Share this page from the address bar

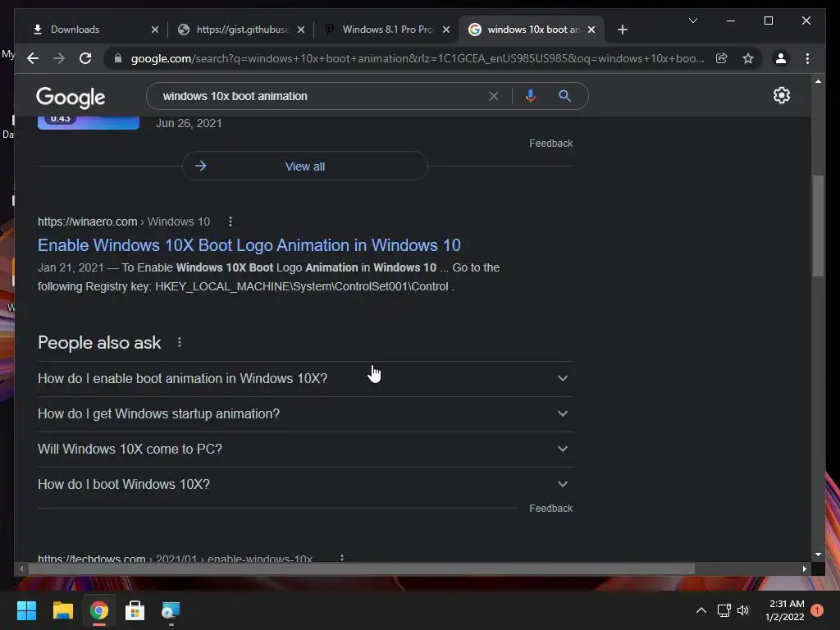pyautogui.click(x=722, y=58)
